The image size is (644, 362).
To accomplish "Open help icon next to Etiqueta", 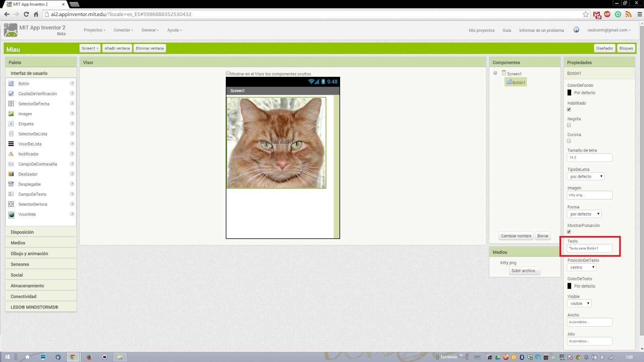I will 72,124.
